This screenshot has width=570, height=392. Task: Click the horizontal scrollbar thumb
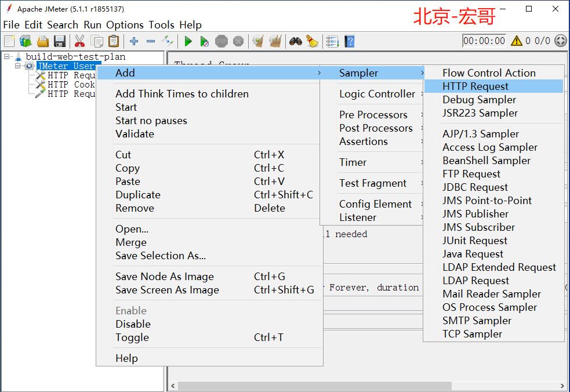315,386
